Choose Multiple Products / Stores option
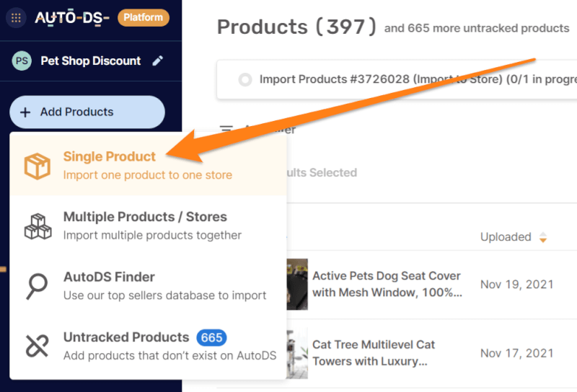Viewport: 577px width, 392px height. tap(145, 217)
